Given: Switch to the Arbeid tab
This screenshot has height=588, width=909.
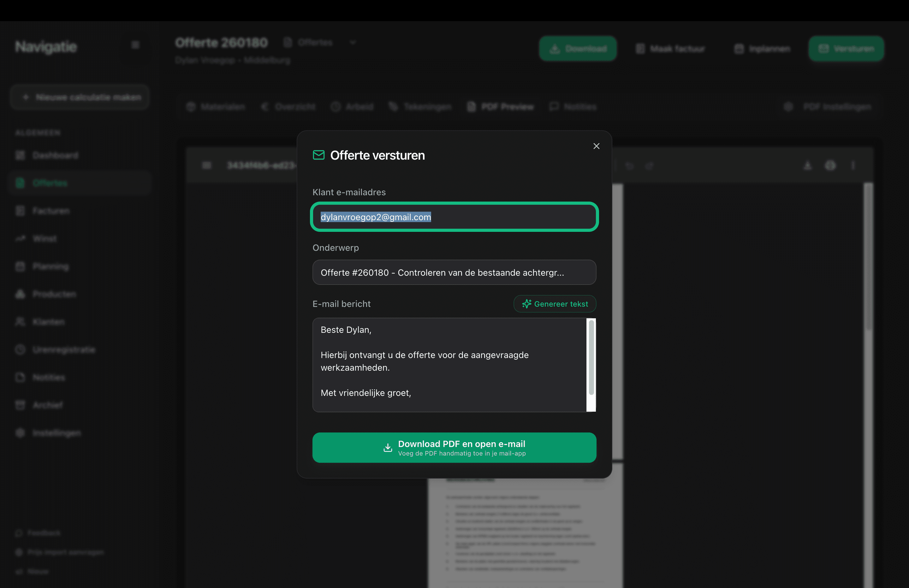Looking at the screenshot, I should tap(353, 107).
